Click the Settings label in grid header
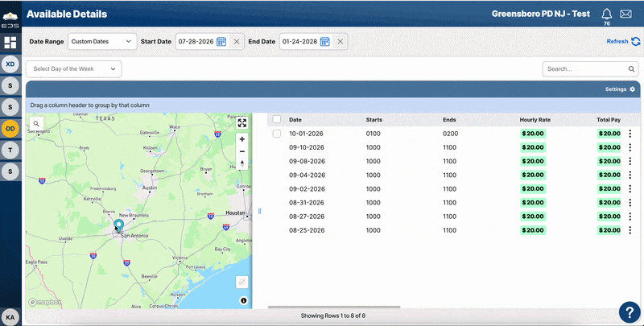Viewport: 644px width, 326px height. click(616, 89)
